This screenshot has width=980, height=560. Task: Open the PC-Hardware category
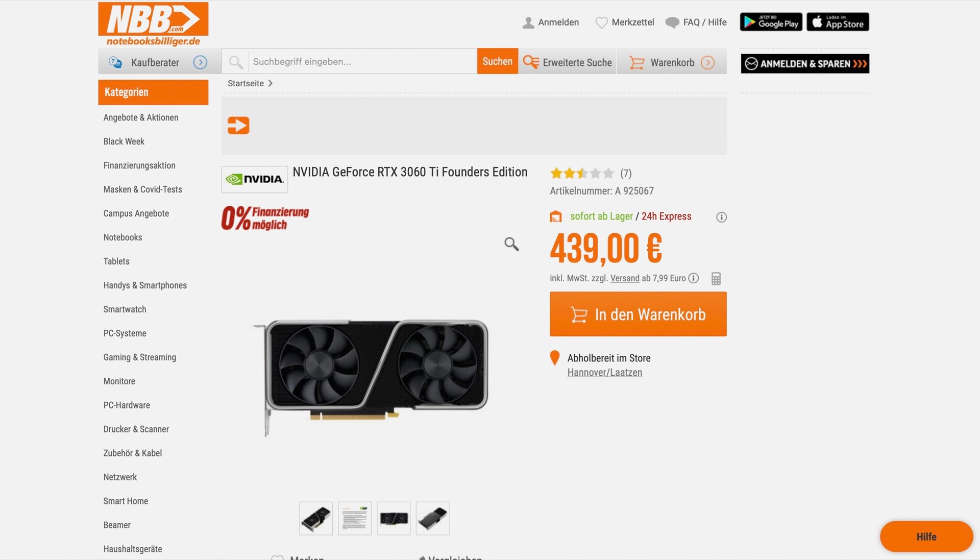click(127, 405)
